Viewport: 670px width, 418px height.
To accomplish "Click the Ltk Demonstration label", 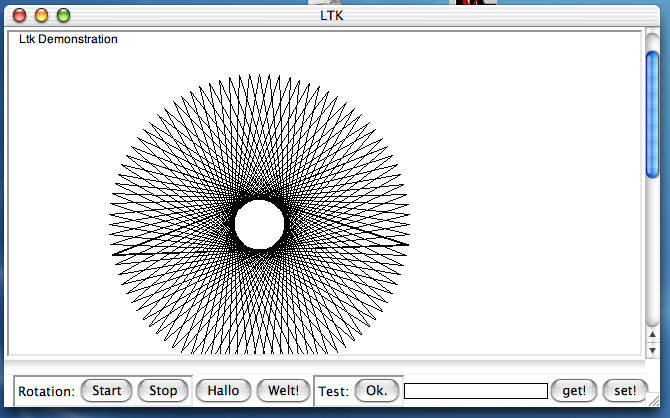I will [x=68, y=39].
